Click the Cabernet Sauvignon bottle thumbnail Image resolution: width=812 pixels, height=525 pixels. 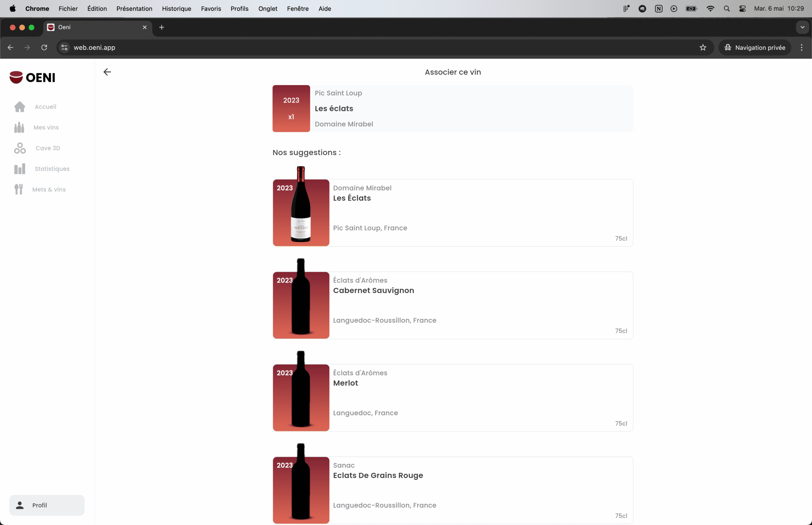[x=301, y=297]
